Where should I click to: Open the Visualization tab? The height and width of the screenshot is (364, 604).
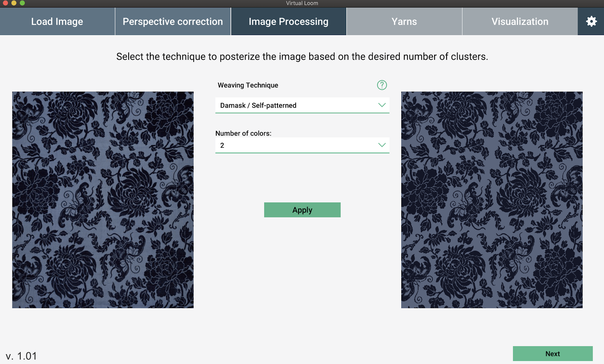(520, 22)
